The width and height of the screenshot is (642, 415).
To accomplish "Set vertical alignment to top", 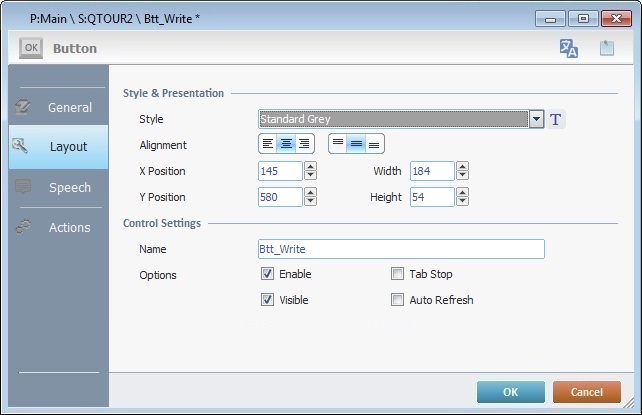I will click(339, 144).
